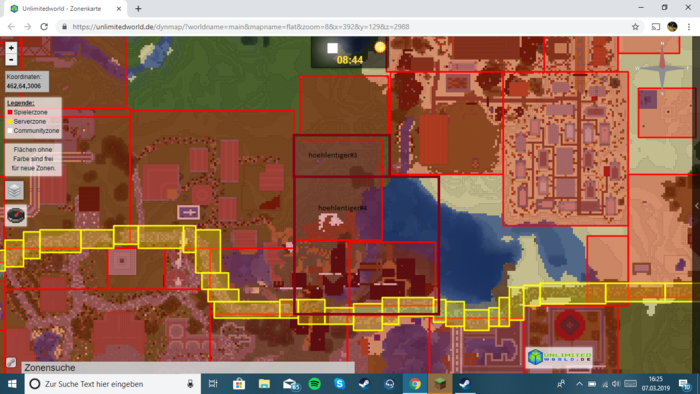The height and width of the screenshot is (394, 700).
Task: View site info via the padlock icon
Action: pyautogui.click(x=64, y=27)
